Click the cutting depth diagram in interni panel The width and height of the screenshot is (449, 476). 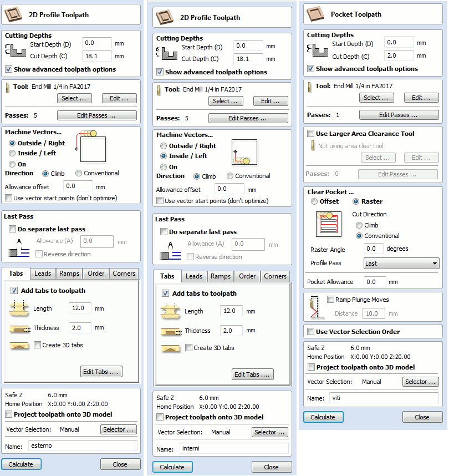tap(166, 53)
